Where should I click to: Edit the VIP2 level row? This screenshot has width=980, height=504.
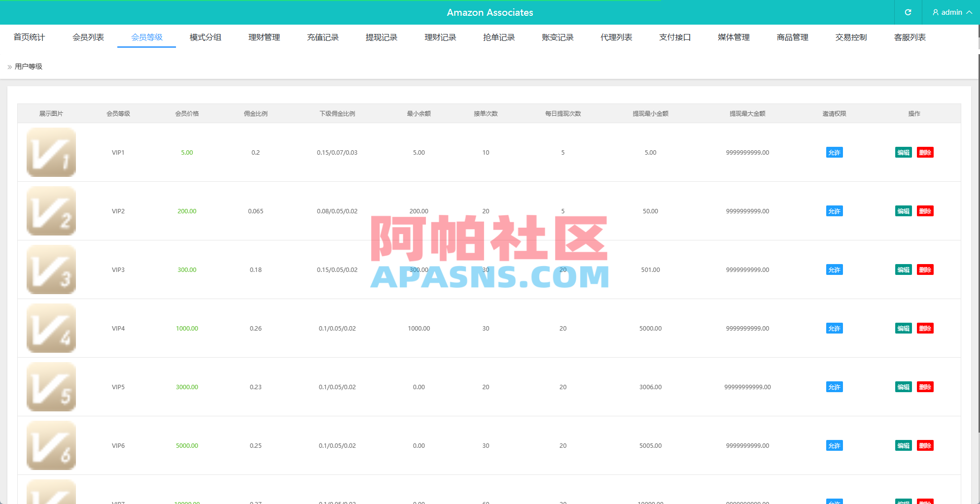[904, 211]
